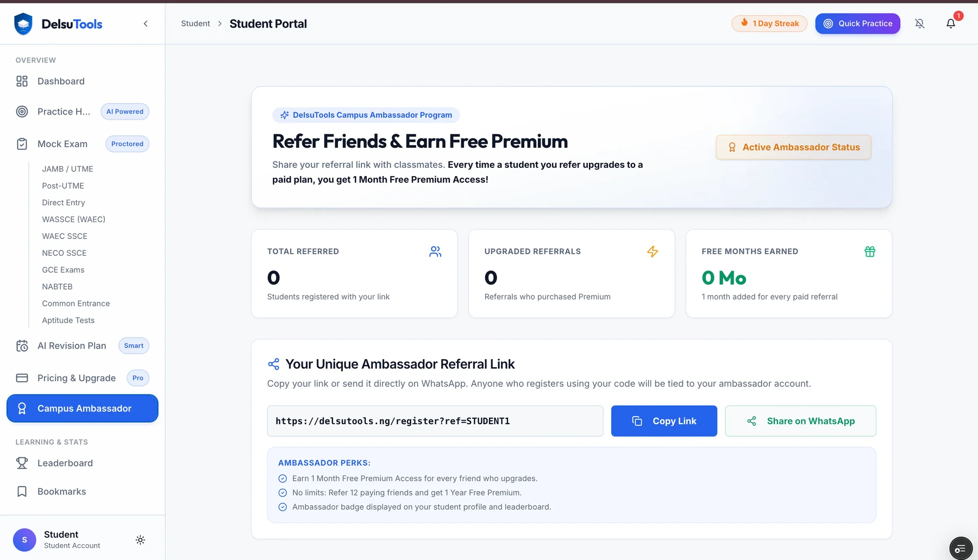
Task: Click the Pricing & Upgrade card icon
Action: pyautogui.click(x=22, y=378)
